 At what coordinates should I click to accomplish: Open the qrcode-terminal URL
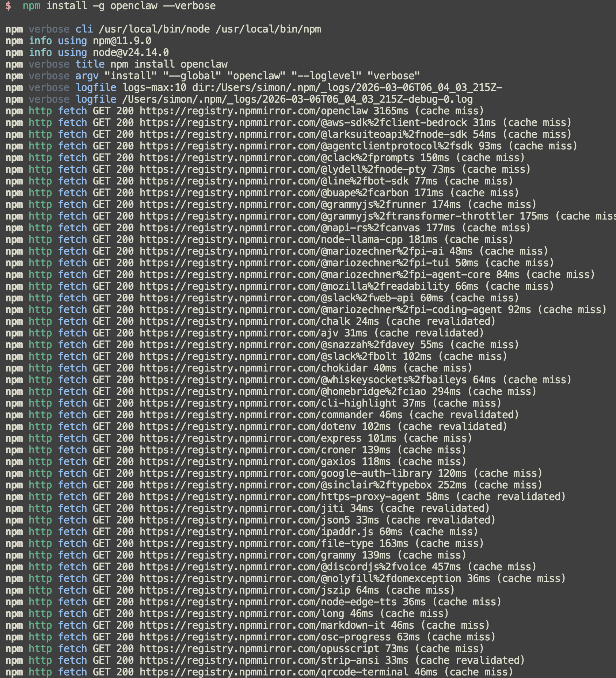[274, 672]
